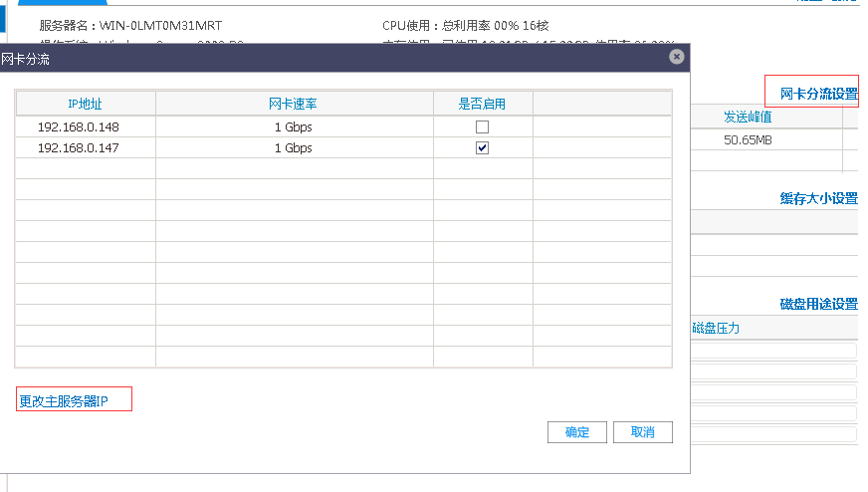Click the 磁盘压力 header behind dialog
Image resolution: width=868 pixels, height=492 pixels.
pyautogui.click(x=716, y=328)
